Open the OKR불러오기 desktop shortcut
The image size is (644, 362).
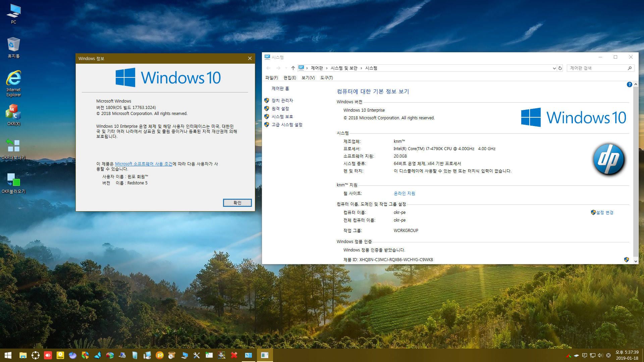13,183
